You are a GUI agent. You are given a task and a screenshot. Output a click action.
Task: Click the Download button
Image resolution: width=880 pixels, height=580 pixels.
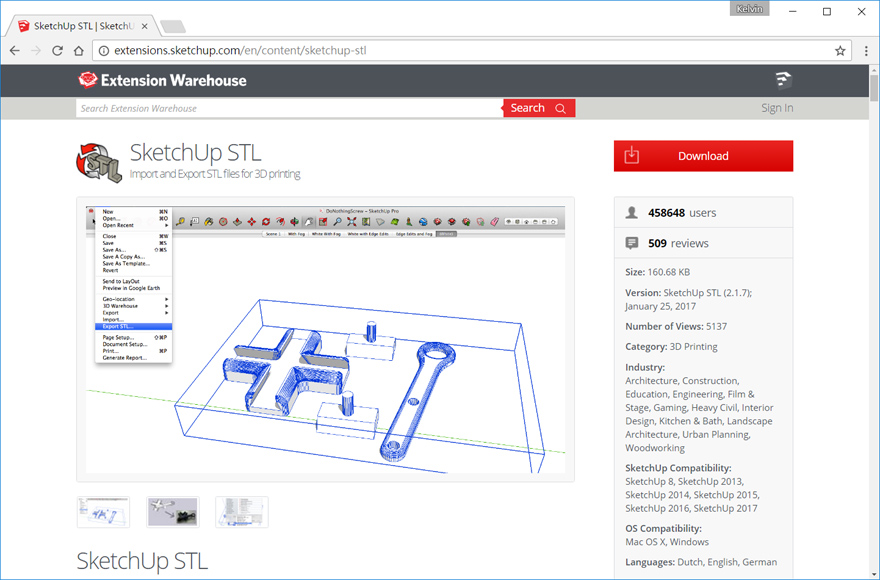[703, 156]
